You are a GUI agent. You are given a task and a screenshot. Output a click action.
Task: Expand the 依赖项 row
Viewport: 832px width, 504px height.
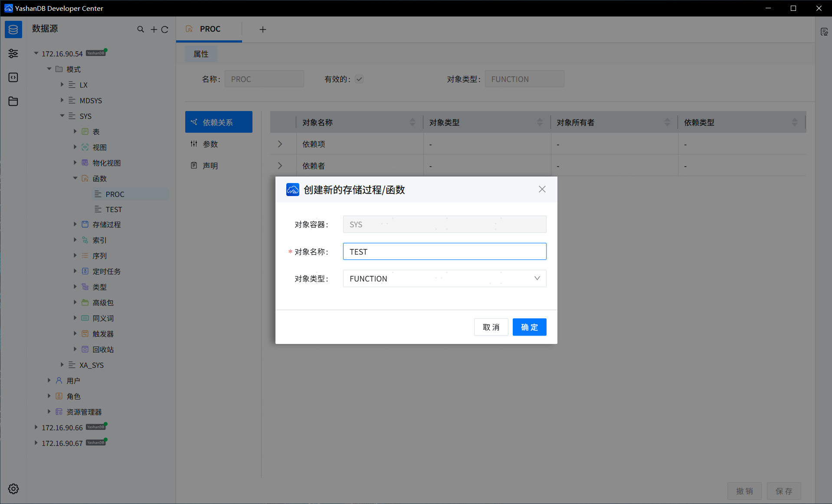pos(280,144)
